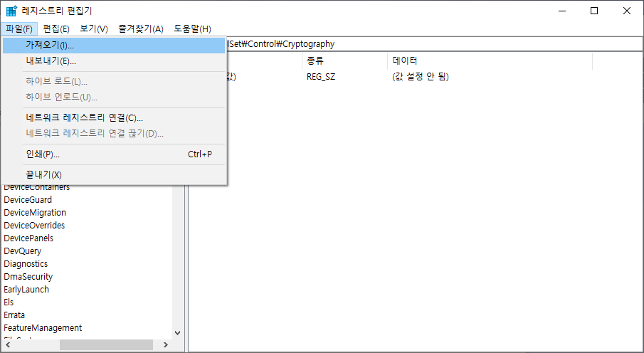
Task: Click the Registry Editor app icon in title bar
Action: [11, 11]
